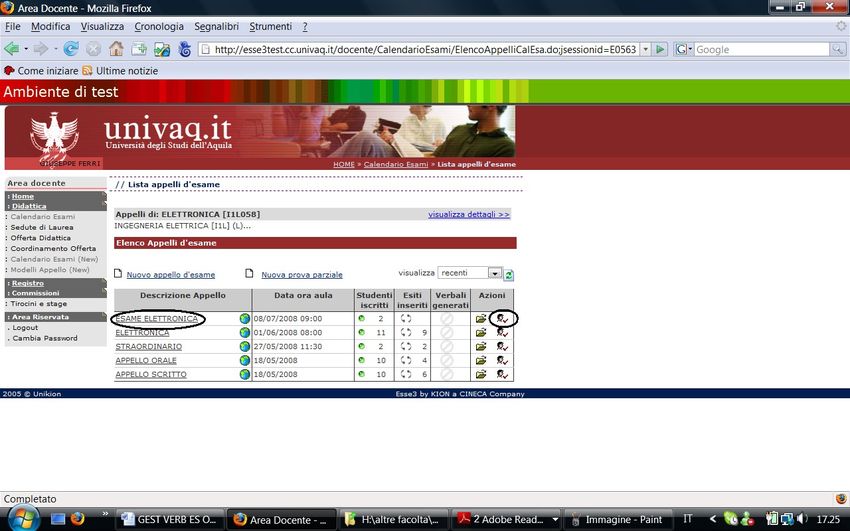Image resolution: width=850 pixels, height=531 pixels.
Task: Click esiti inseriti arrows icon for ELETTRONICA
Action: 406,333
